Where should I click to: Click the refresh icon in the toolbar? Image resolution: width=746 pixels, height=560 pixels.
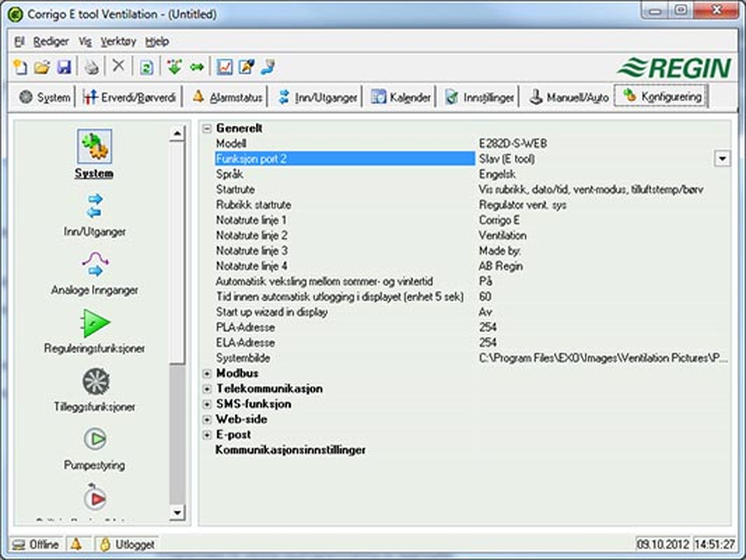pos(146,67)
